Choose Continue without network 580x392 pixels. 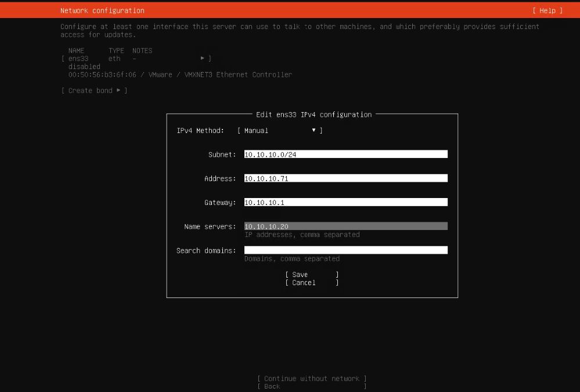coord(312,379)
